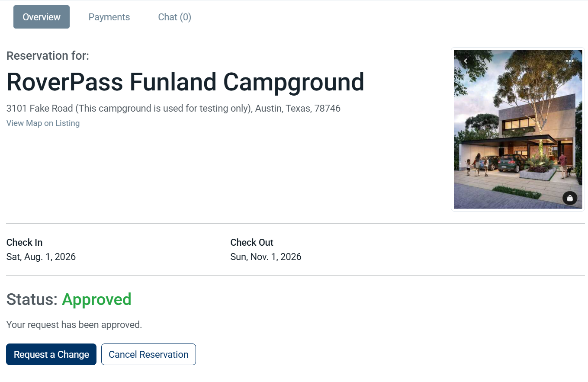Open the three-dots menu on the photo
The image size is (588, 382).
tap(570, 61)
